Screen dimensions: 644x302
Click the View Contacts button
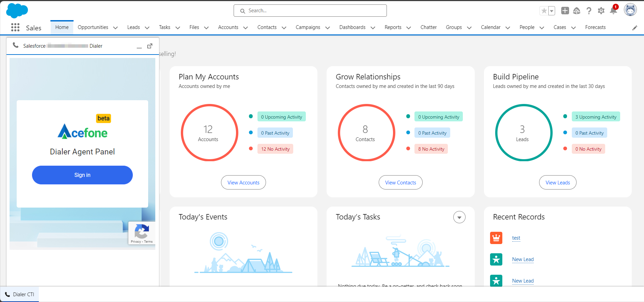tap(400, 182)
